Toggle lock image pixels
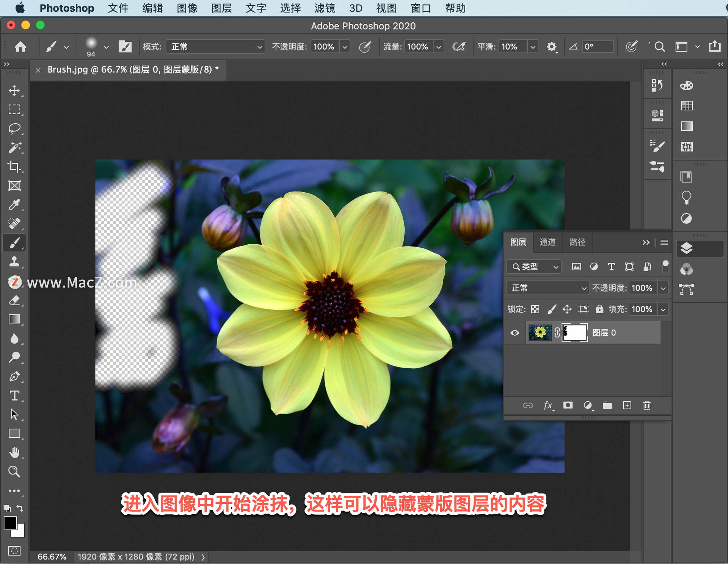The image size is (728, 564). click(x=552, y=309)
